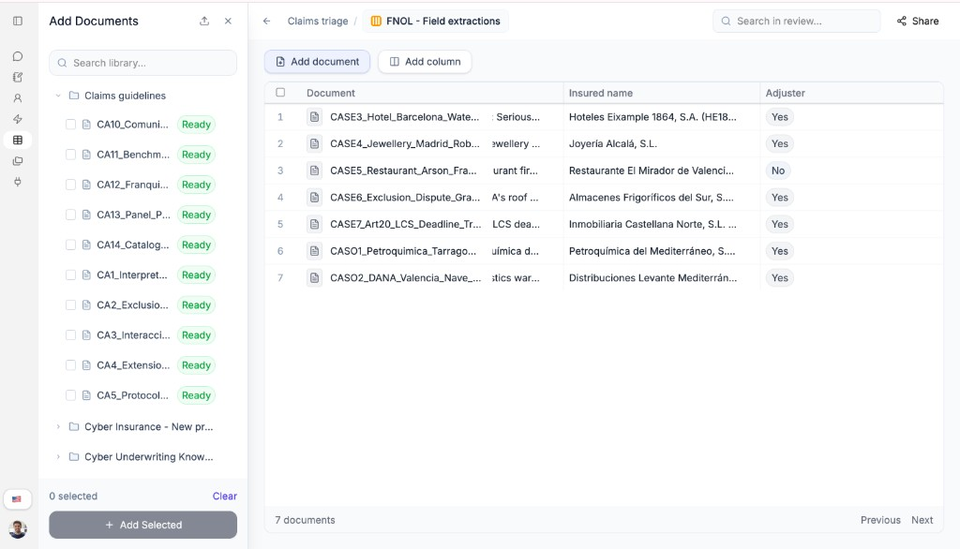Click the Add document button
The width and height of the screenshot is (960, 549).
point(317,62)
